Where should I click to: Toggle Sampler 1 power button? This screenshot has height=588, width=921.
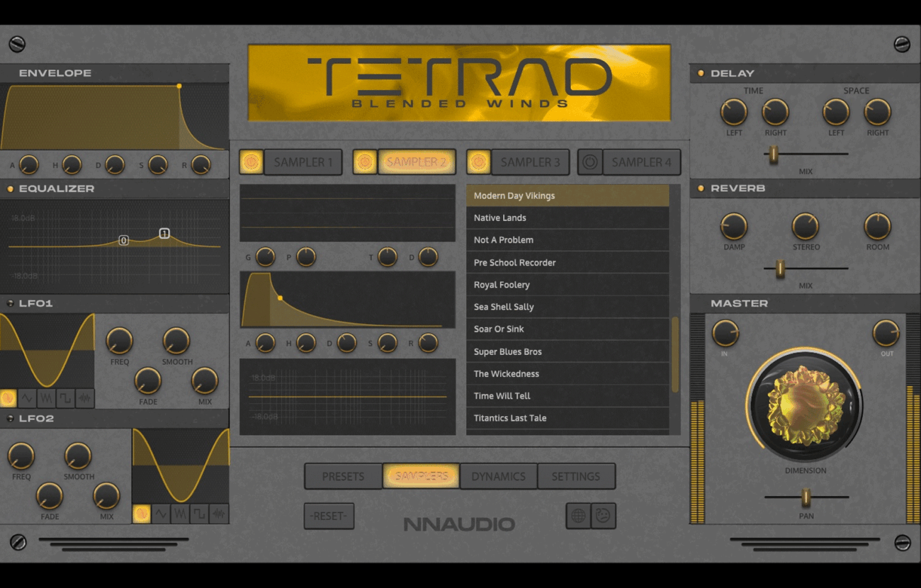tap(252, 162)
